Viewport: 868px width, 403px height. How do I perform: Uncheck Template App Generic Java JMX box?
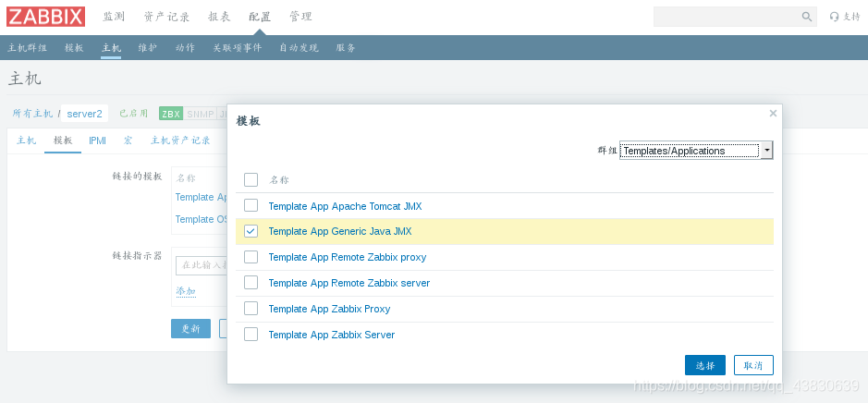[x=251, y=231]
